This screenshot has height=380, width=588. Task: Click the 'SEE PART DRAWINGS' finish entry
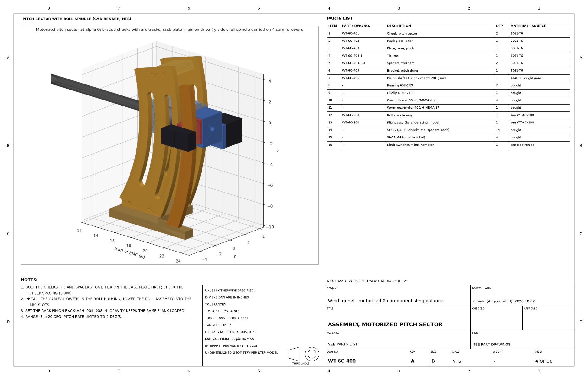point(491,345)
